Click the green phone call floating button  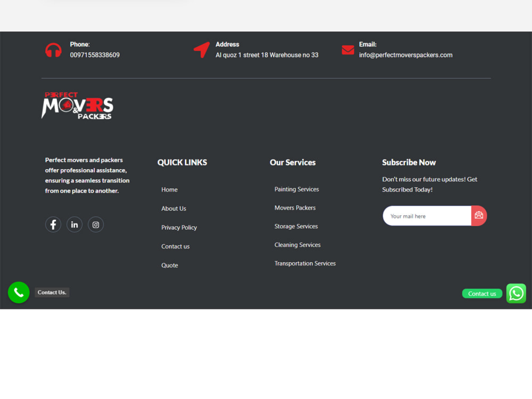(x=19, y=293)
